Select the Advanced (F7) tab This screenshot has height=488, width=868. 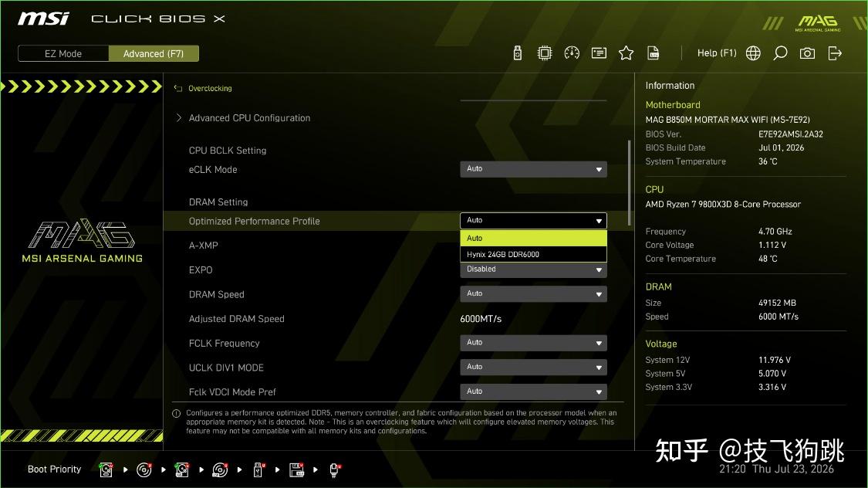pos(154,53)
